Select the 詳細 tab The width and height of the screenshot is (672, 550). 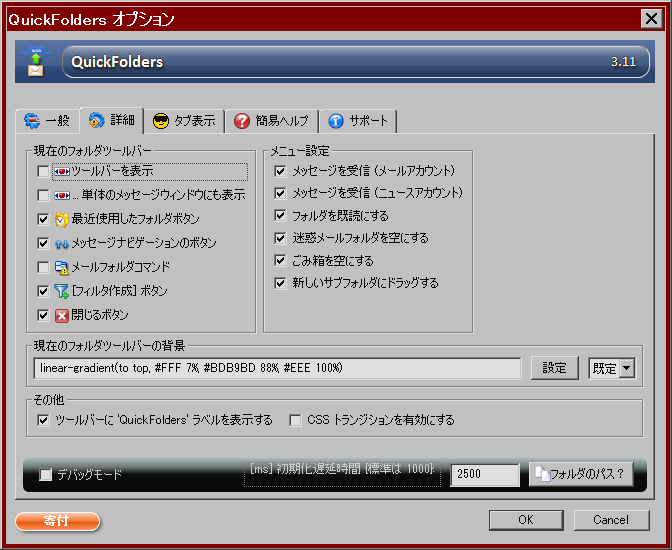112,120
